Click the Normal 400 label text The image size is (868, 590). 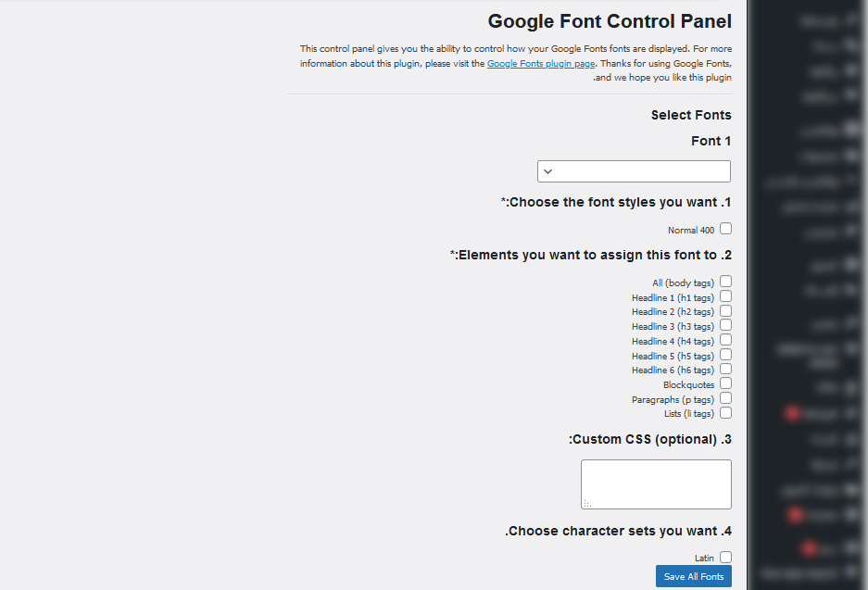click(691, 231)
